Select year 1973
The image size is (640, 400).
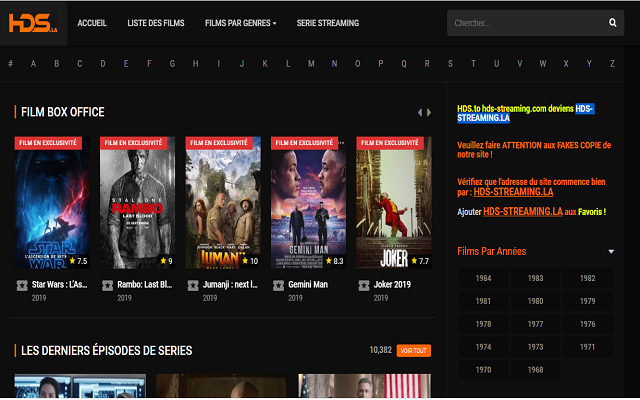click(x=536, y=347)
